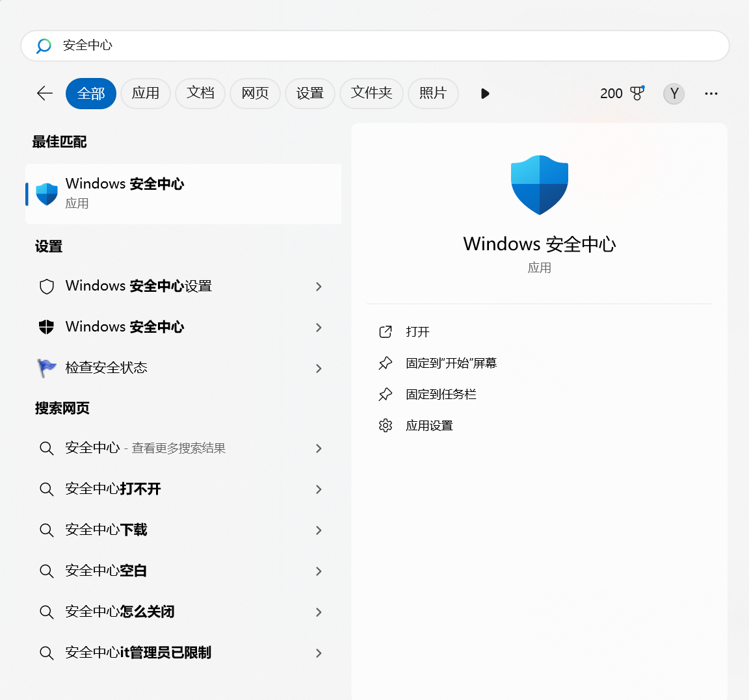Expand chevron of Windows 安全中心 settings row
Image resolution: width=749 pixels, height=700 pixels.
[319, 328]
